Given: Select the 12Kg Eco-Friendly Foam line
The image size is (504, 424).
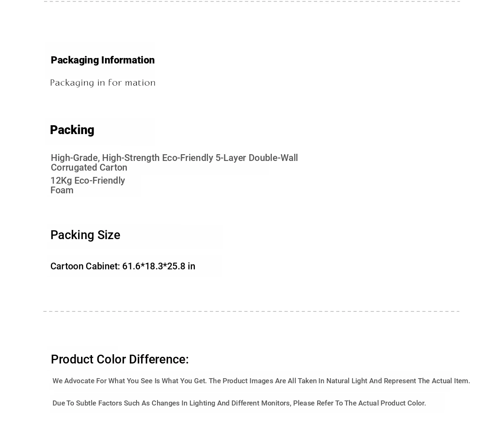Looking at the screenshot, I should click(x=87, y=185).
